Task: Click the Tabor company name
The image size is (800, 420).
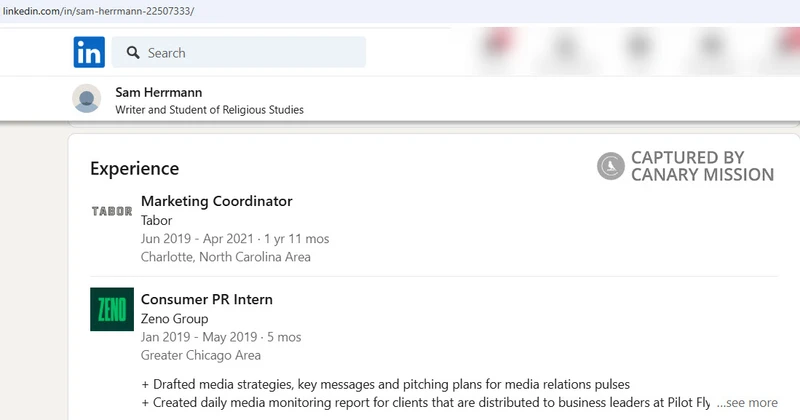Action: (x=157, y=220)
